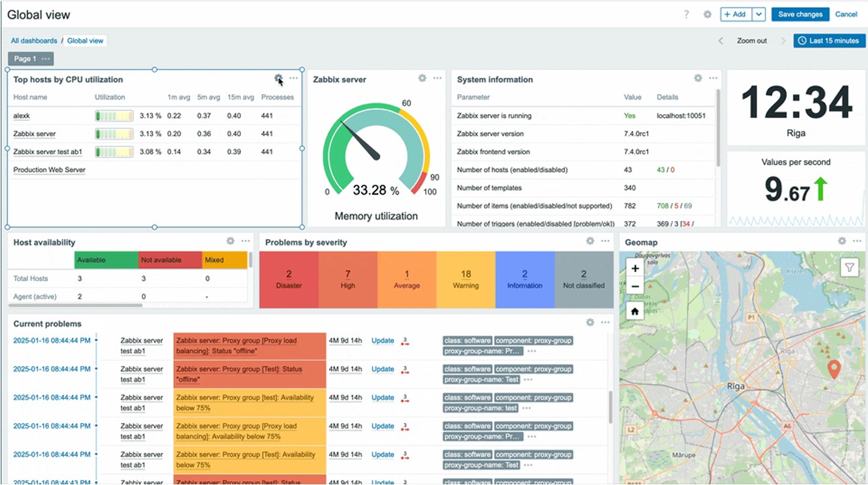The width and height of the screenshot is (868, 485).
Task: Click the System information widget gear icon
Action: pos(697,78)
